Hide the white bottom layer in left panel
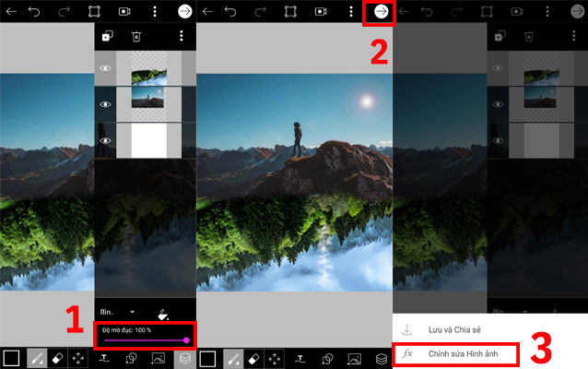 (x=106, y=140)
